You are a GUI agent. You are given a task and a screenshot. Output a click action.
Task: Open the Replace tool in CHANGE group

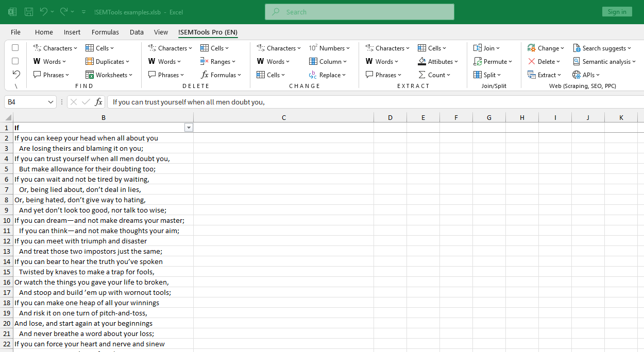(x=328, y=75)
